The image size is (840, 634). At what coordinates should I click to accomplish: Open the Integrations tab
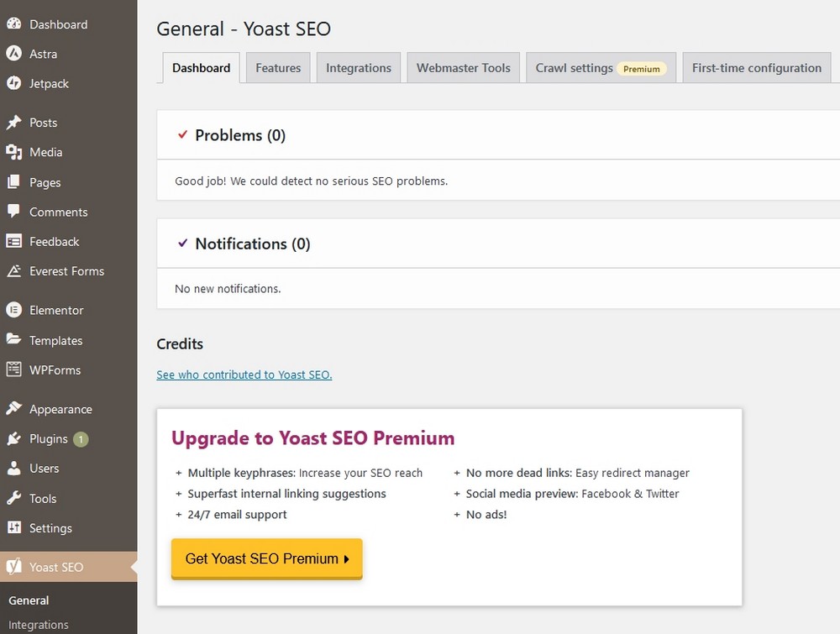pos(359,67)
